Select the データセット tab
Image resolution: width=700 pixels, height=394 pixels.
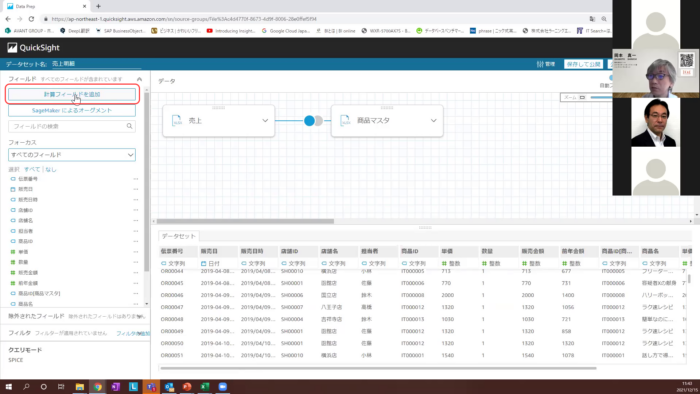(179, 236)
